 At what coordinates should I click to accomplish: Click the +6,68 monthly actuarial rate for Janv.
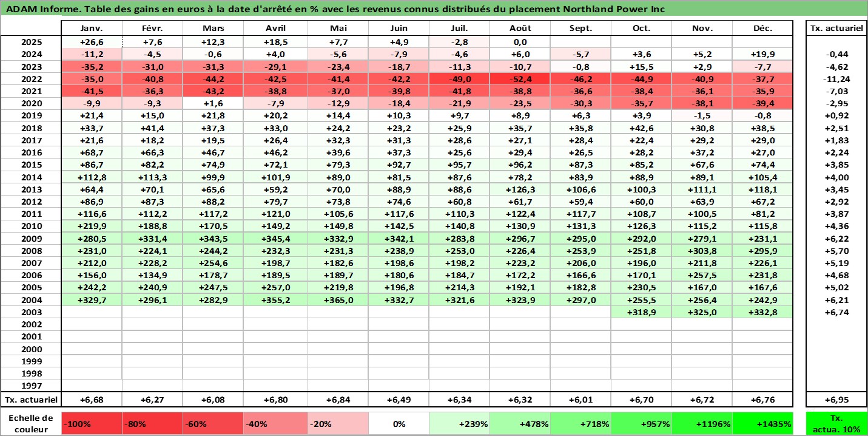(92, 400)
